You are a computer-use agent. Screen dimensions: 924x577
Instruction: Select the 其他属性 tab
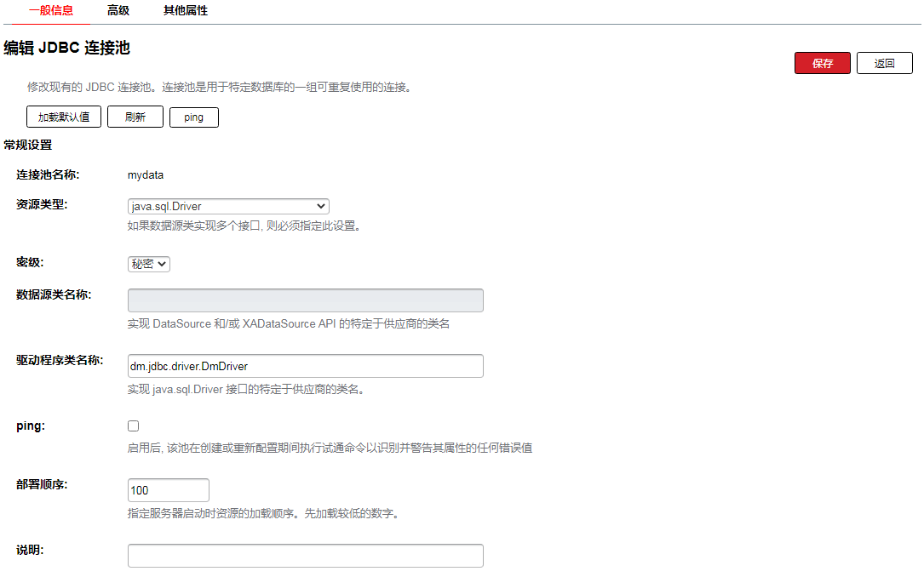(x=185, y=11)
